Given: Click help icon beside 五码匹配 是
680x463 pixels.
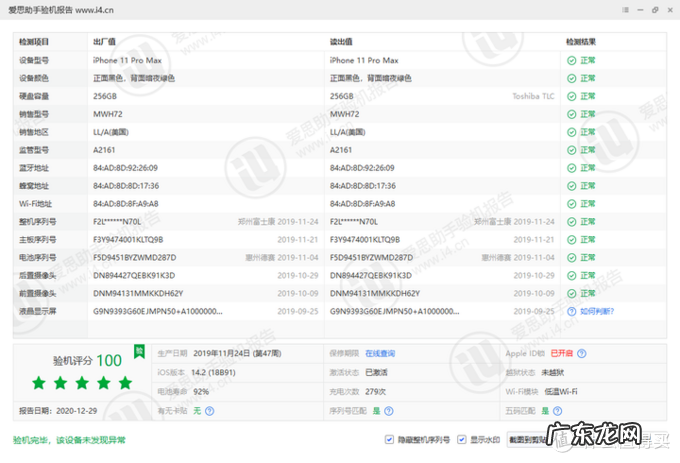Looking at the screenshot, I should pos(558,411).
